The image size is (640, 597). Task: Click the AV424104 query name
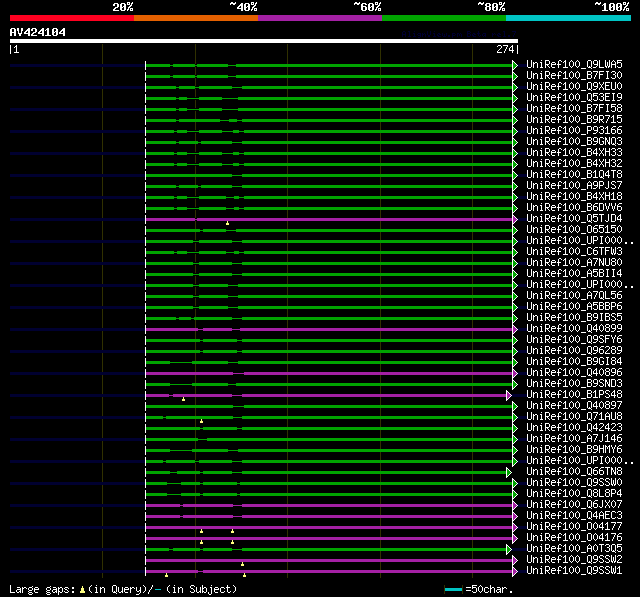(38, 32)
